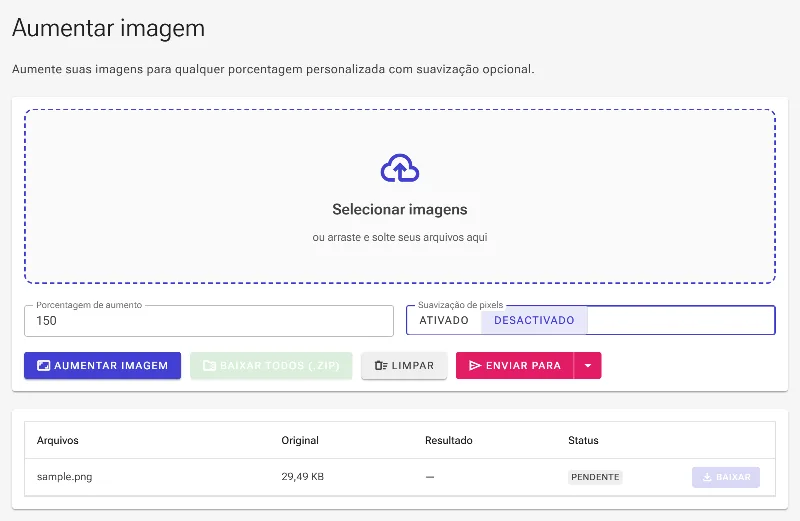This screenshot has height=521, width=800.
Task: Click the AUMENTAR IMAGEM button
Action: 103,365
